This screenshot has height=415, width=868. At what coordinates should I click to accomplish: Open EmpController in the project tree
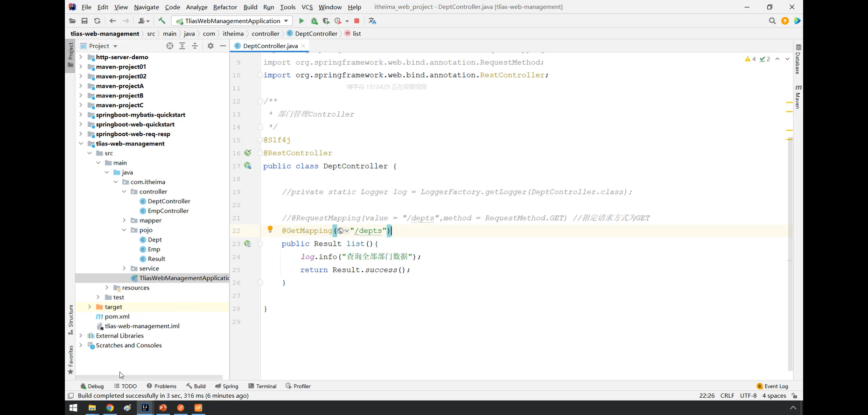pos(168,211)
